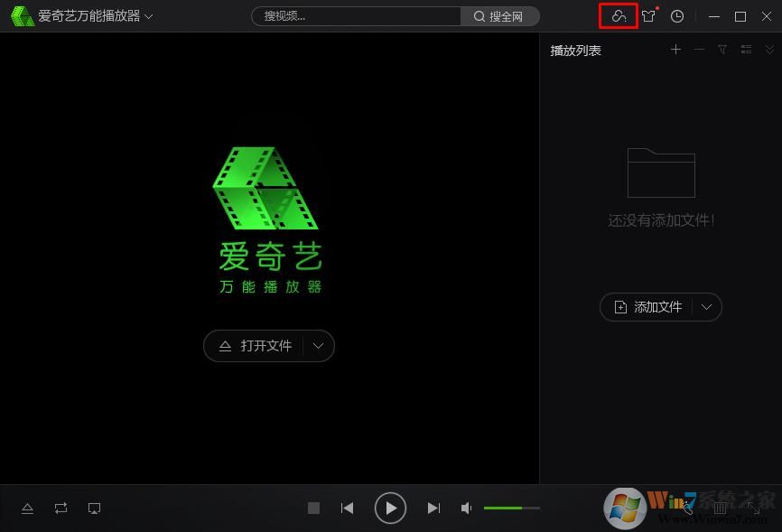782x532 pixels.
Task: Maximize the player window
Action: tap(740, 16)
